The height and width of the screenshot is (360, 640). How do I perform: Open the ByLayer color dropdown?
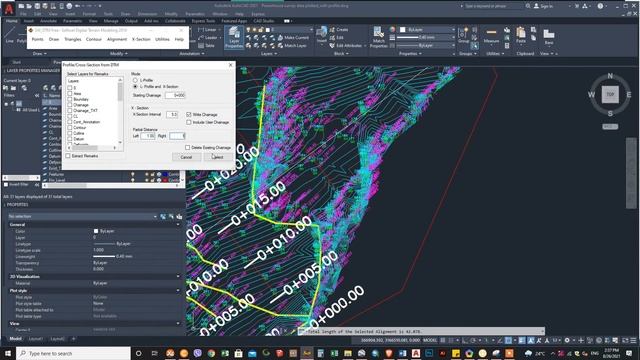[x=453, y=30]
